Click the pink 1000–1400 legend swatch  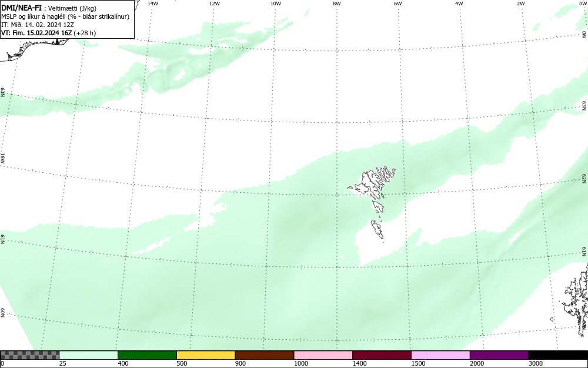[x=323, y=355]
